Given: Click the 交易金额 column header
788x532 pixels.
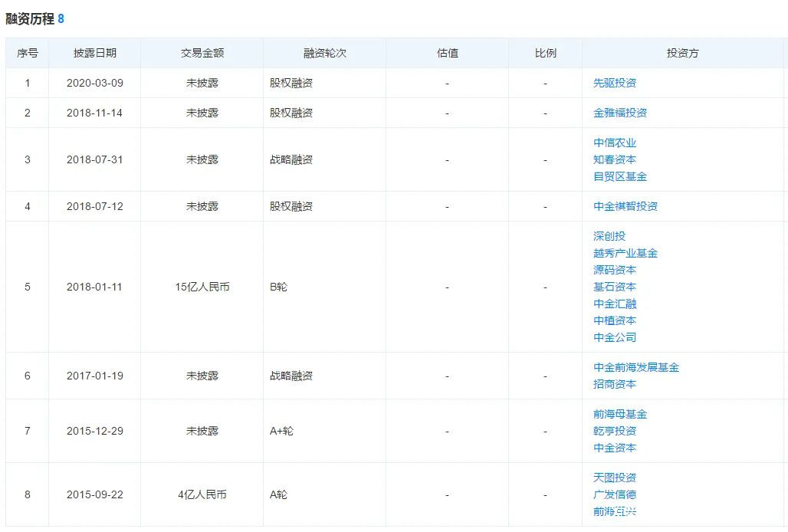Looking at the screenshot, I should tap(202, 53).
